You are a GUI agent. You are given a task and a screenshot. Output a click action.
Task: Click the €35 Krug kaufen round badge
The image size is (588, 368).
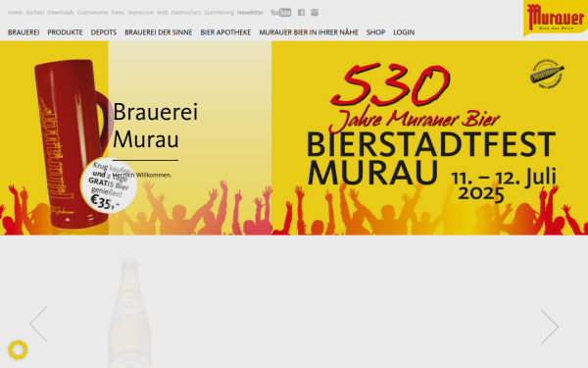[109, 185]
